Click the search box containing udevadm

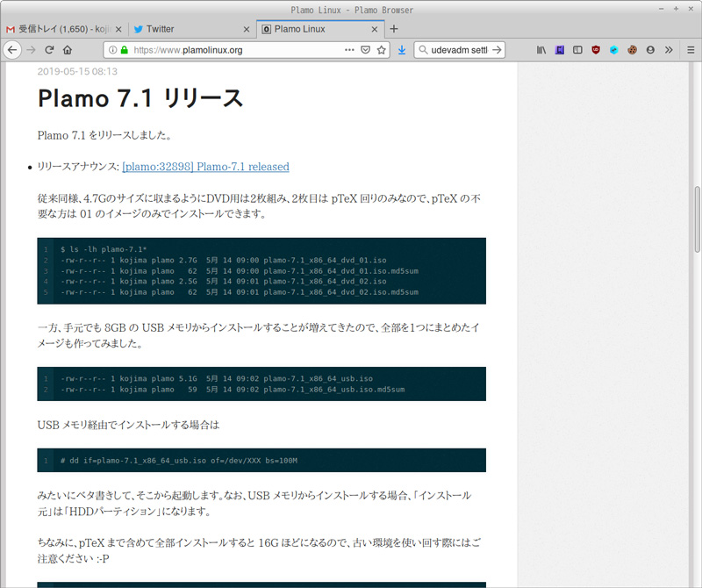point(459,50)
